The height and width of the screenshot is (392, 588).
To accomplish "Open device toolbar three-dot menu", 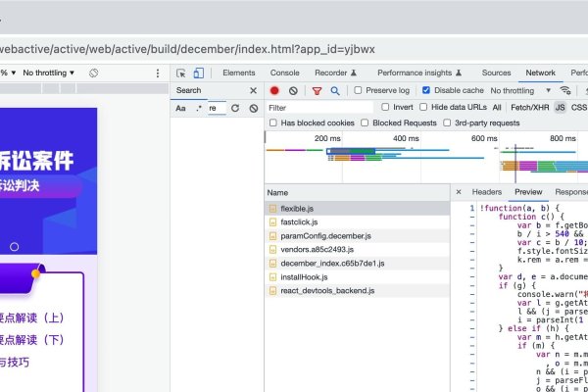I will 158,73.
